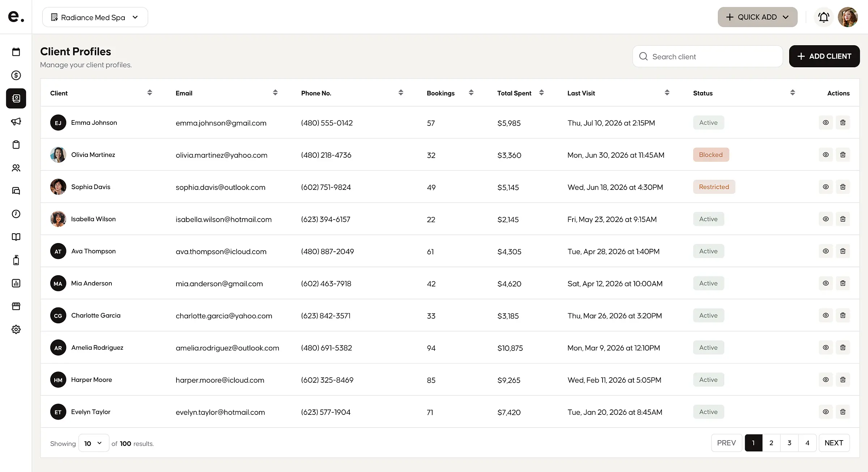This screenshot has height=472, width=868.
Task: Open the storefront icon in sidebar
Action: point(16,306)
